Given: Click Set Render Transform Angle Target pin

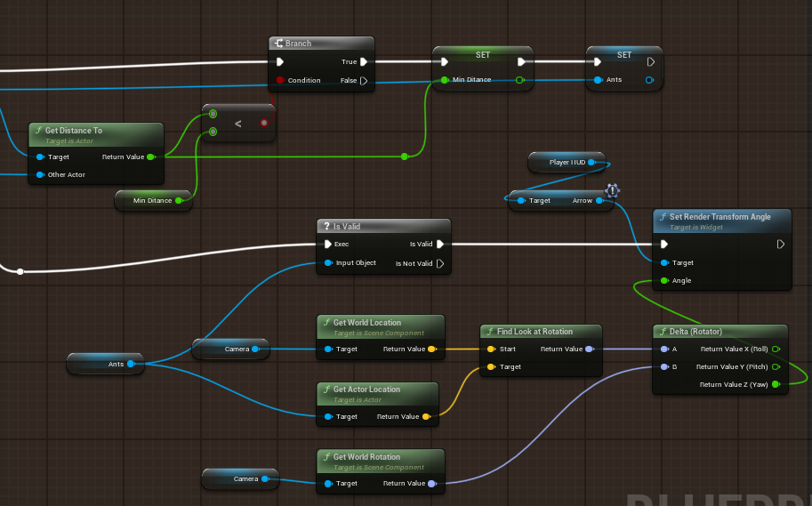Looking at the screenshot, I should click(x=664, y=263).
